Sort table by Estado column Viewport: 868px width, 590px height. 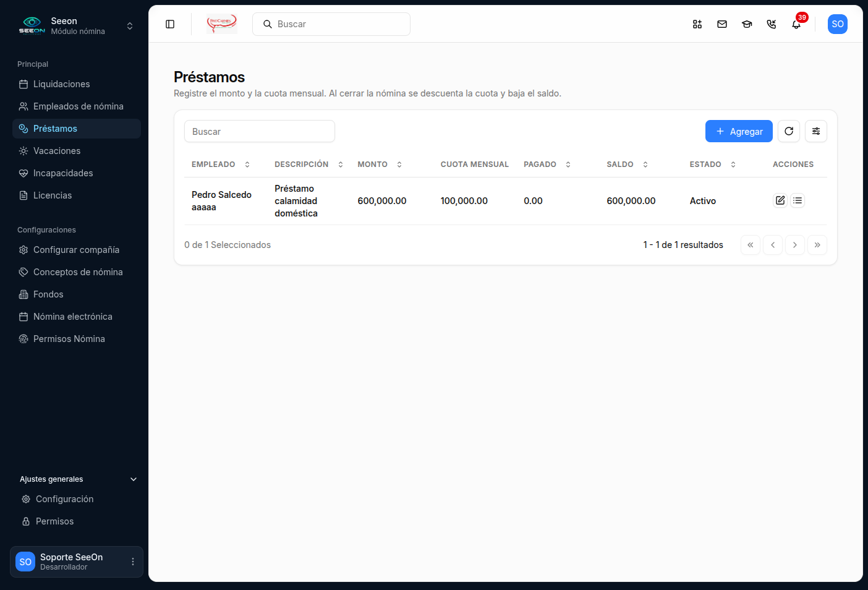[x=713, y=165]
